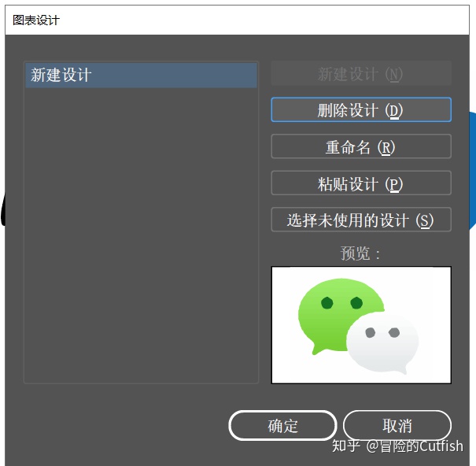Click the disabled 新建设计 (N) button
476x466 pixels.
click(361, 73)
